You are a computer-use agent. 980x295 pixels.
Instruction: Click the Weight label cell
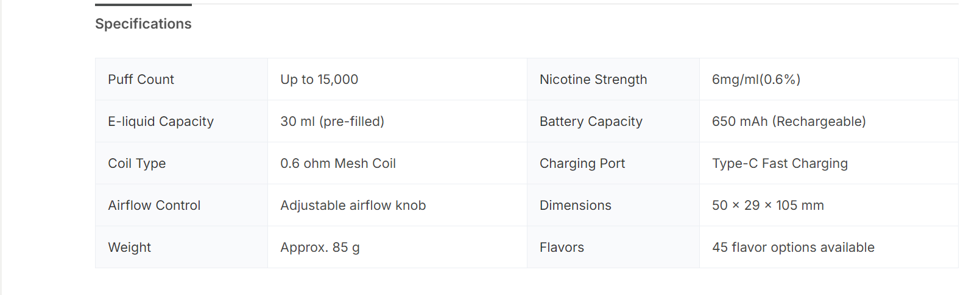click(129, 248)
